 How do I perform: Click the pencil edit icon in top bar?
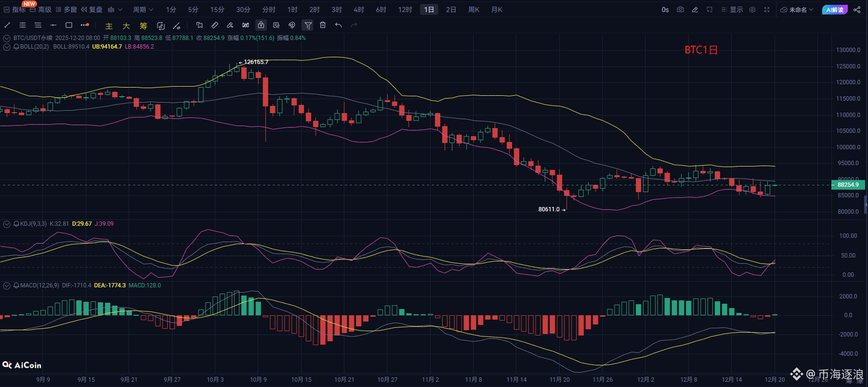pyautogui.click(x=695, y=10)
